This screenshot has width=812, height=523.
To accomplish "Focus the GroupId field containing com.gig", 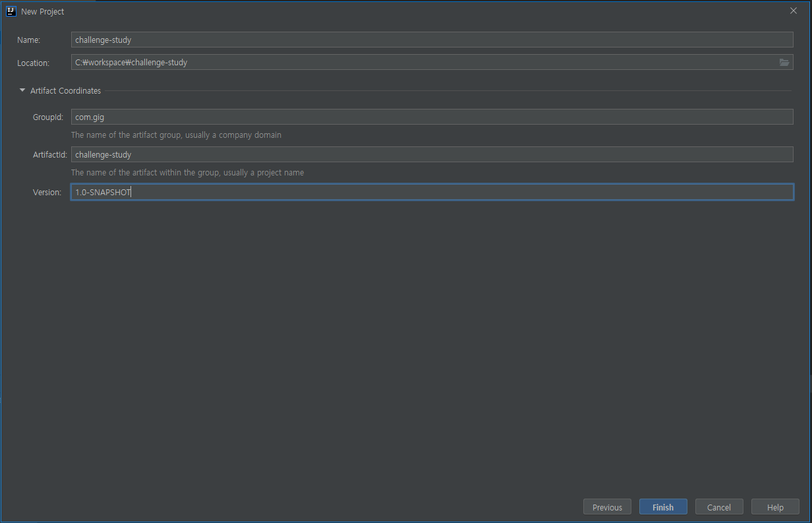I will pos(432,117).
